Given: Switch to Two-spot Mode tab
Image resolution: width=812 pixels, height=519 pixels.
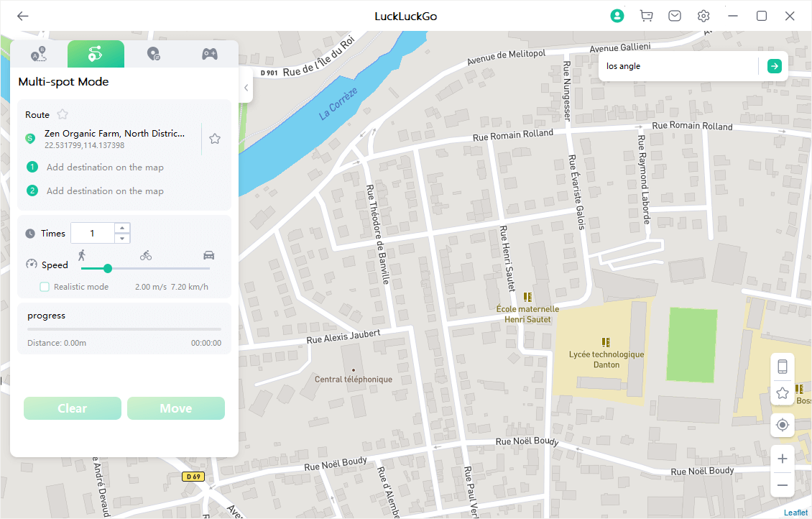Looking at the screenshot, I should [39, 54].
